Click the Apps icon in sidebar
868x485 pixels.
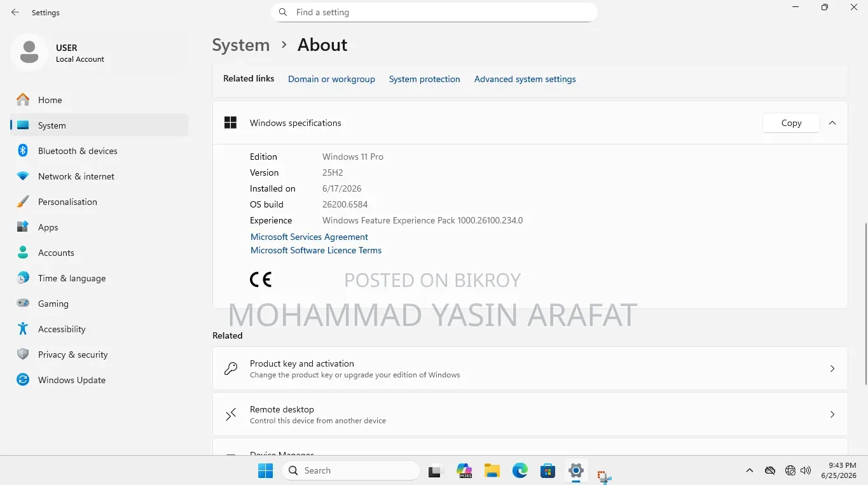tap(23, 227)
